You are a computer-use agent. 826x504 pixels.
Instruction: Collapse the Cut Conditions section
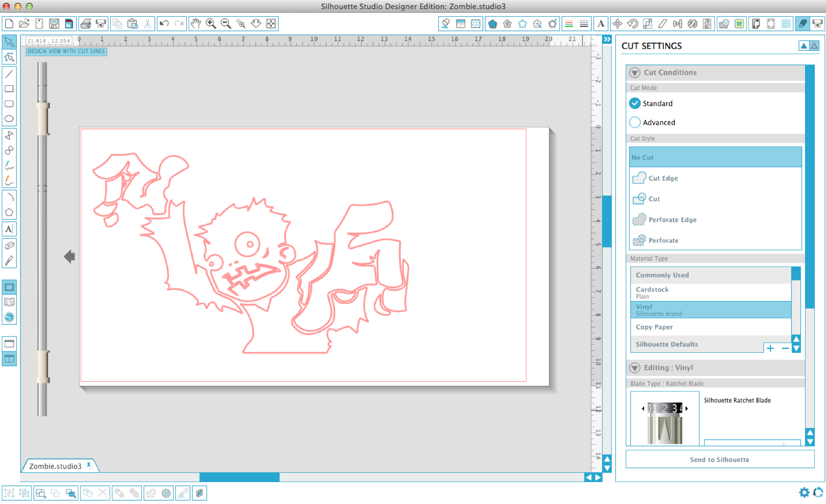click(x=635, y=72)
